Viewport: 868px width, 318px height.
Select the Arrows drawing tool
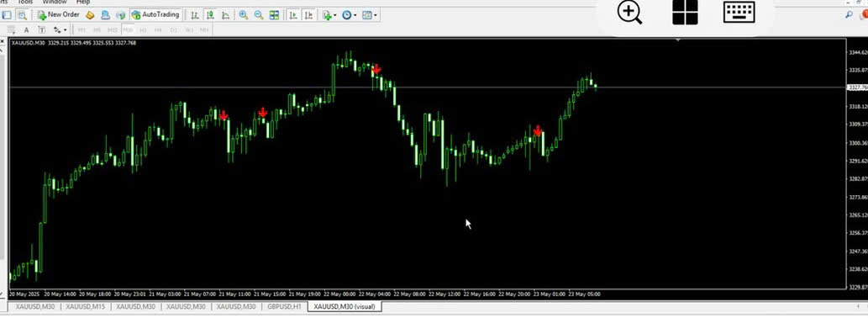tap(57, 29)
